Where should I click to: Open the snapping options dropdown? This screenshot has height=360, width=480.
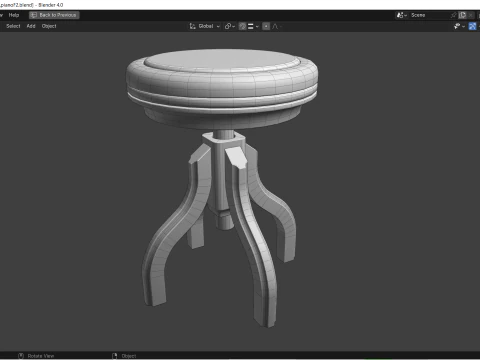tap(253, 26)
